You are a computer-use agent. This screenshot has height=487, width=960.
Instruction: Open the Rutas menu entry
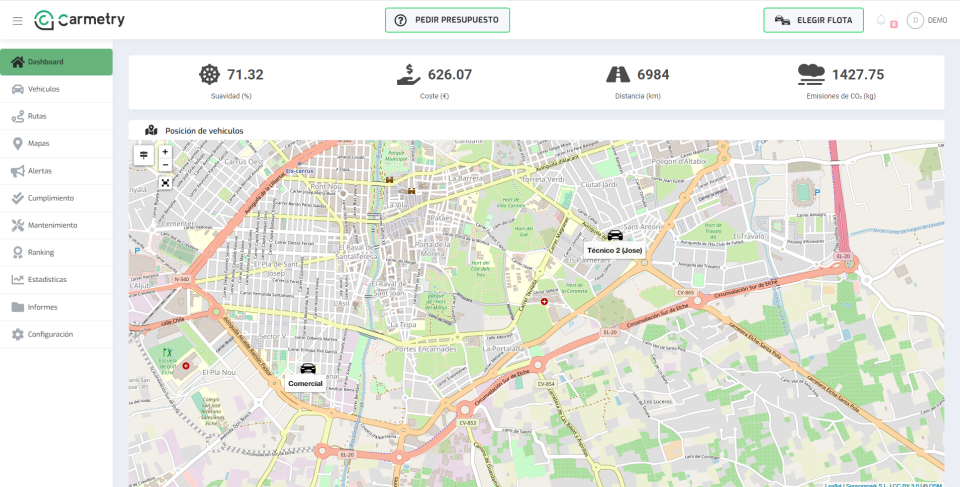56,116
